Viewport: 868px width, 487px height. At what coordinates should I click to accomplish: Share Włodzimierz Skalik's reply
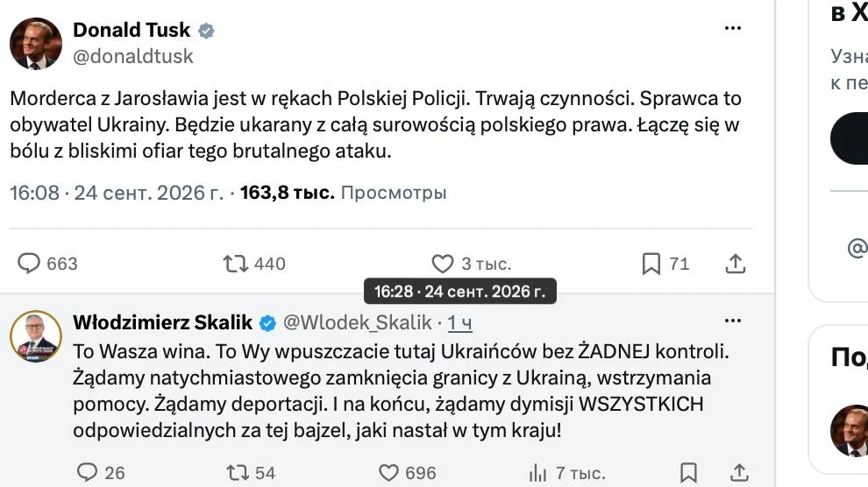click(x=739, y=473)
